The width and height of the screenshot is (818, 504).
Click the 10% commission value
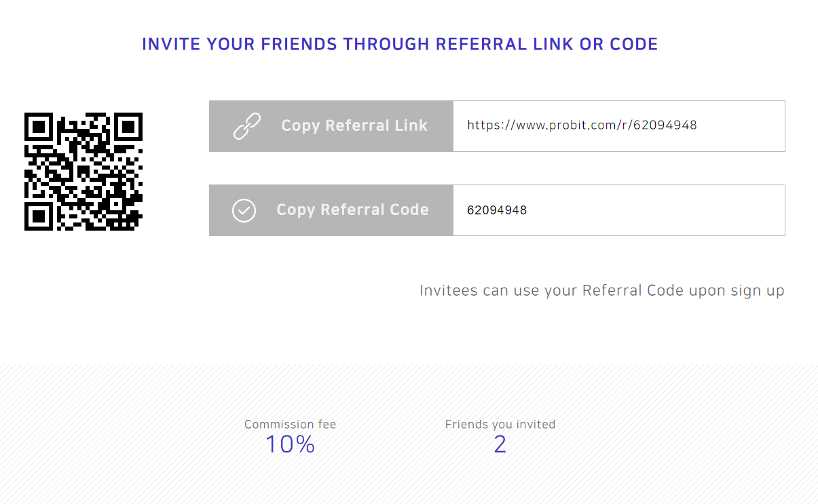tap(290, 444)
